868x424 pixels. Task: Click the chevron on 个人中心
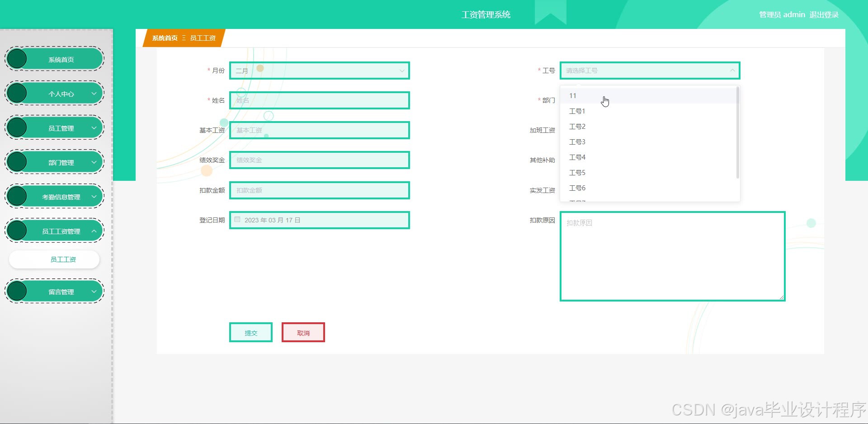pos(94,94)
